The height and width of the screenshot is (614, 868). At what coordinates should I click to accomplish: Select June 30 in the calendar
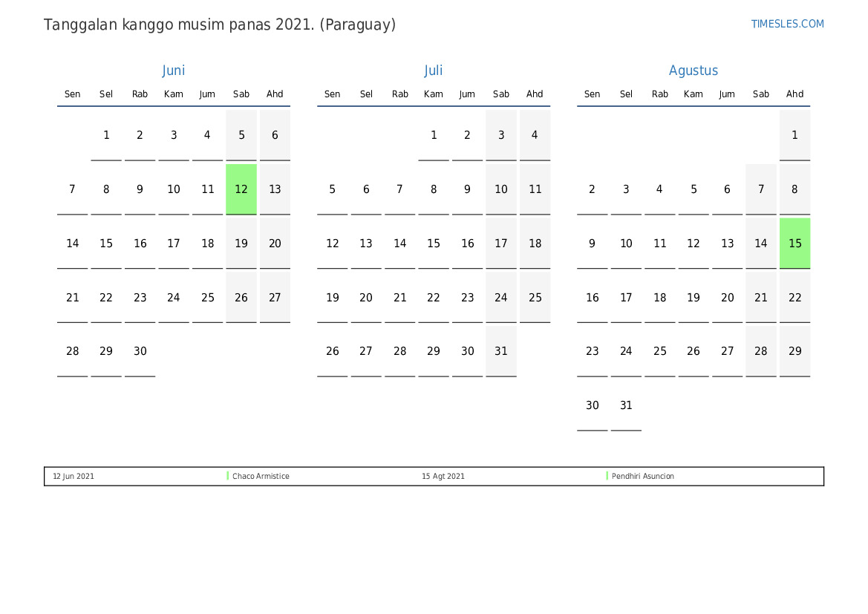[140, 351]
